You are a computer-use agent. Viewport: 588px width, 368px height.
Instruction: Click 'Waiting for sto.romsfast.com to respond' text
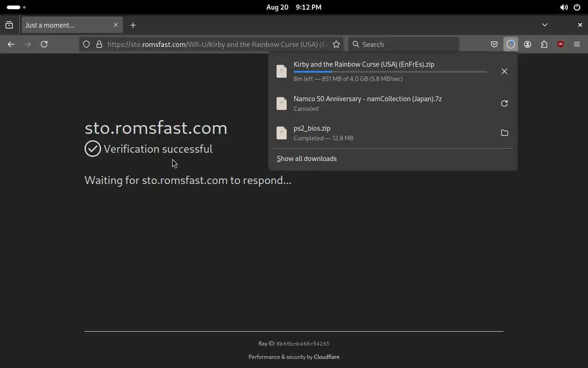(x=188, y=180)
